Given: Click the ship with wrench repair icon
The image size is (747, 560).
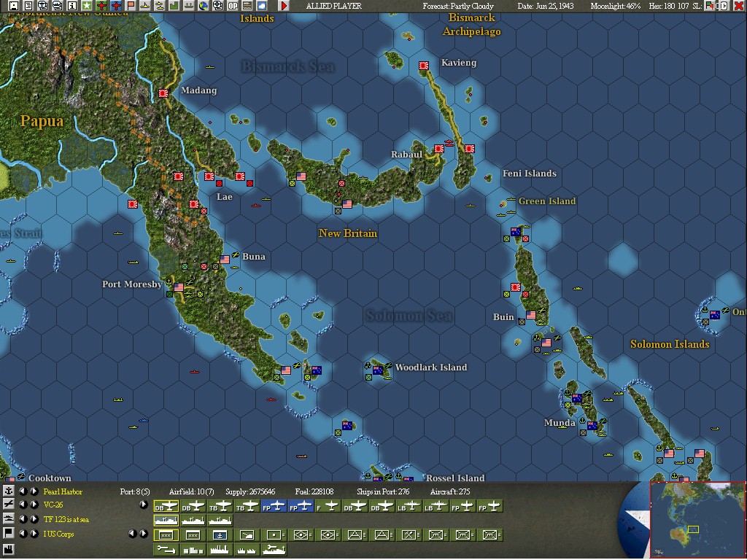Looking at the screenshot, I should click(x=274, y=550).
